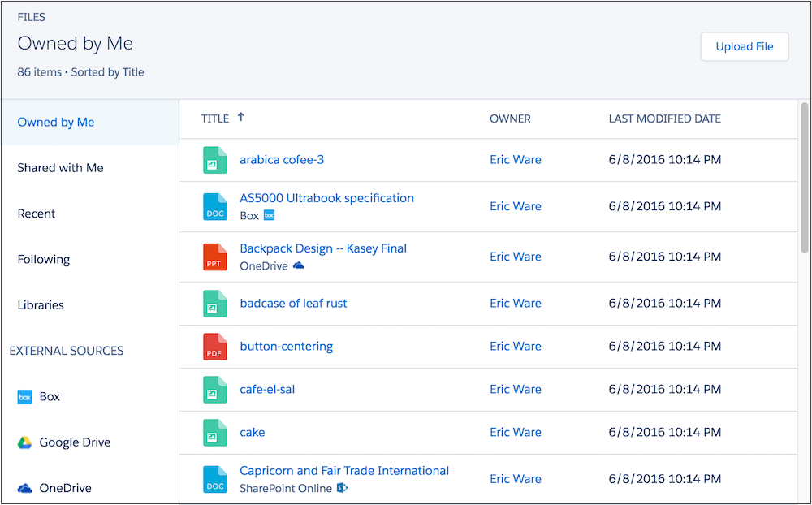Open Eric Ware owner link for cafe-el-sal
Screen dimensions: 812x505
[515, 390]
